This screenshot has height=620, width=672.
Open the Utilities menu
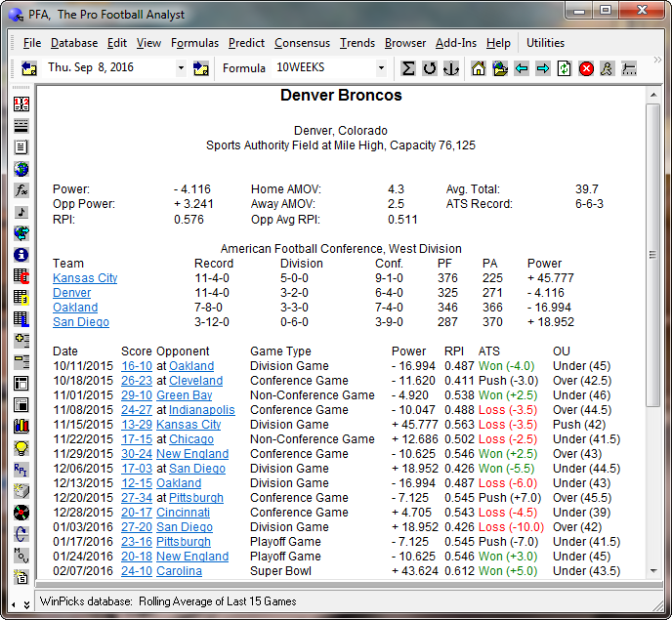(x=545, y=43)
